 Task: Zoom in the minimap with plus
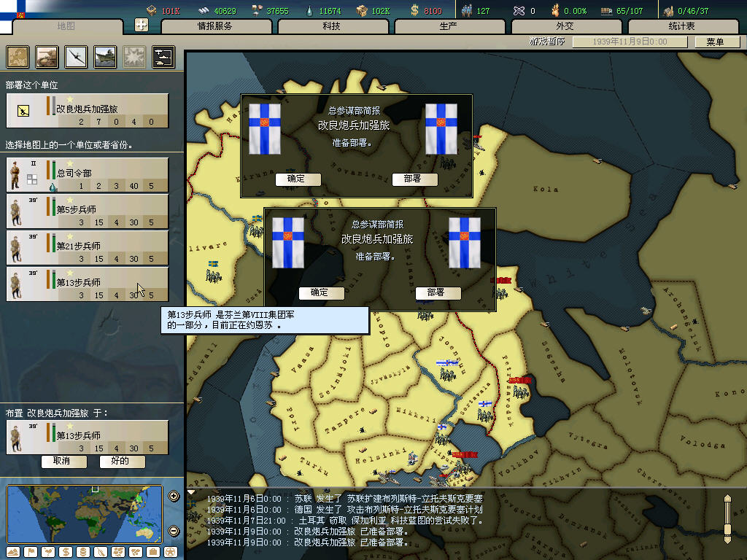coord(174,497)
